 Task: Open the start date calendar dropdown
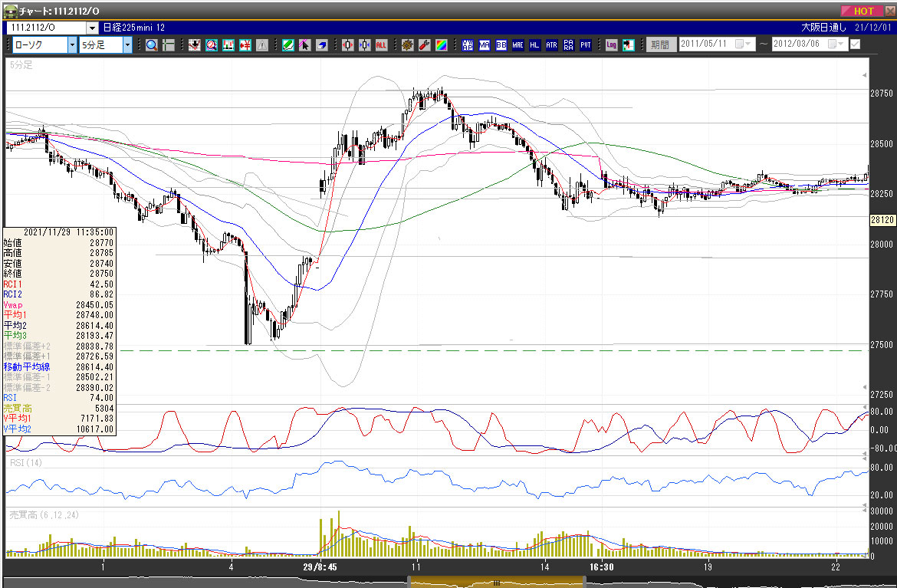(x=743, y=44)
